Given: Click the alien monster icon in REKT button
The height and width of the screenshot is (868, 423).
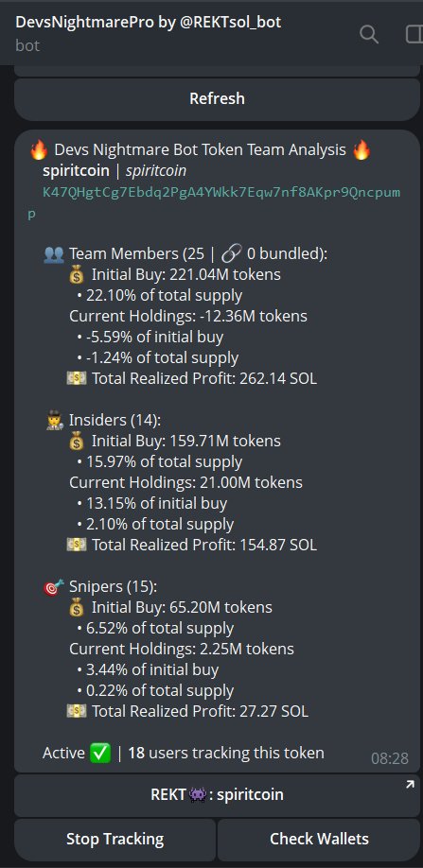Looking at the screenshot, I should click(x=198, y=795).
